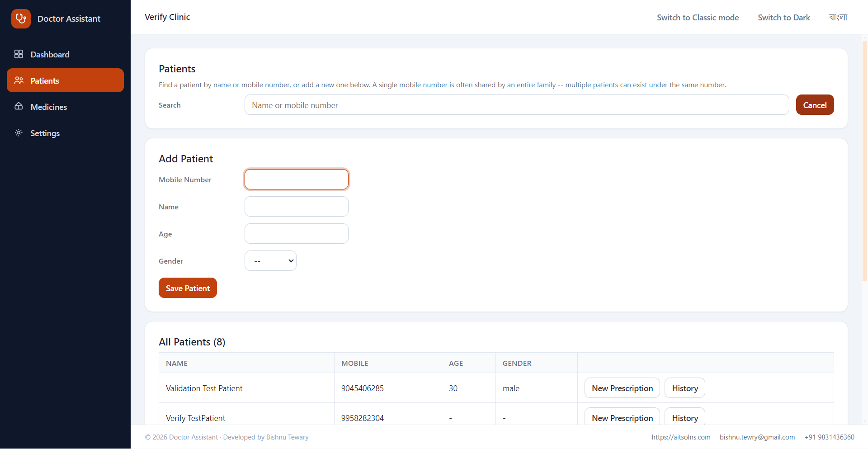This screenshot has width=868, height=449.
Task: Click the Medicines icon in sidebar
Action: [19, 107]
